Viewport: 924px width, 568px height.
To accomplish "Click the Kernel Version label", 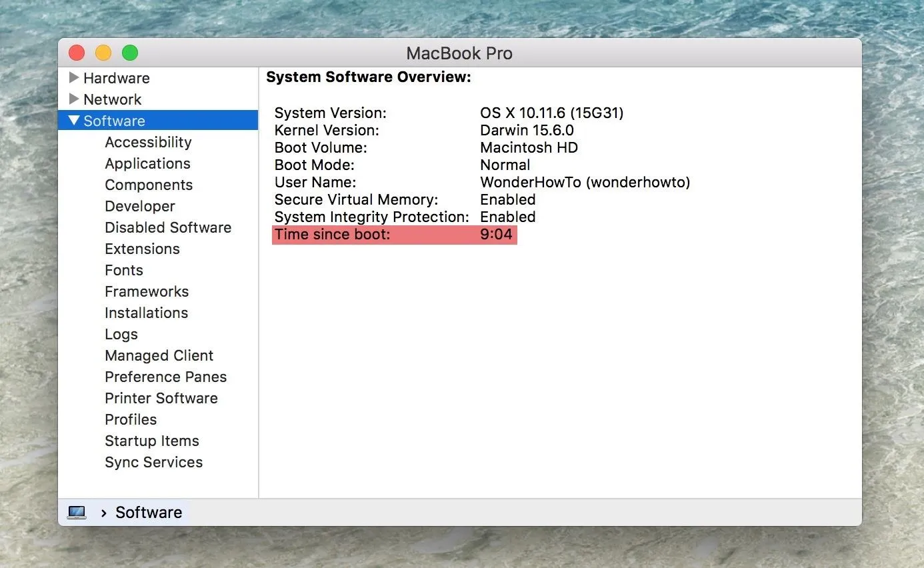I will pyautogui.click(x=327, y=130).
